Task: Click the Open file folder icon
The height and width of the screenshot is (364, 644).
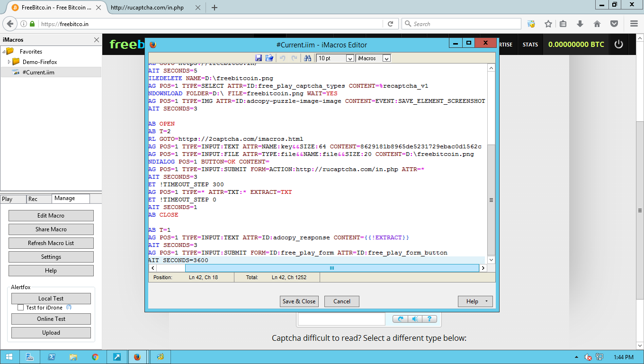Action: coord(269,58)
